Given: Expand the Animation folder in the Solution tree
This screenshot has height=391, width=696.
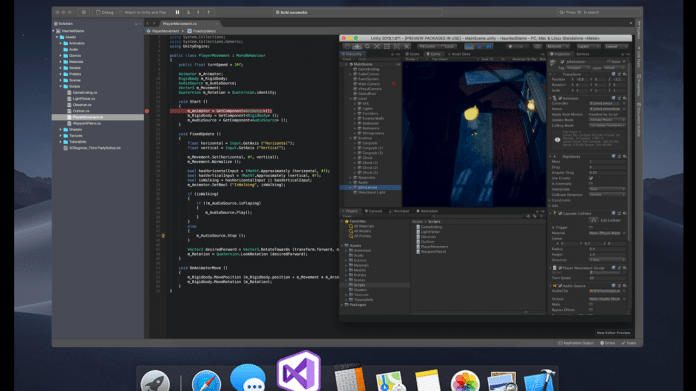Looking at the screenshot, I should tap(61, 43).
